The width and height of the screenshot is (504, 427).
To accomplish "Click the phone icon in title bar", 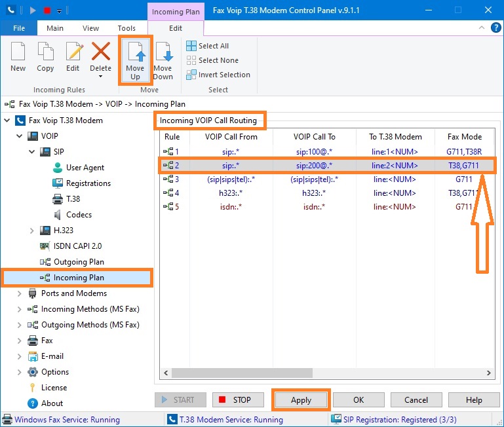I will (x=10, y=10).
